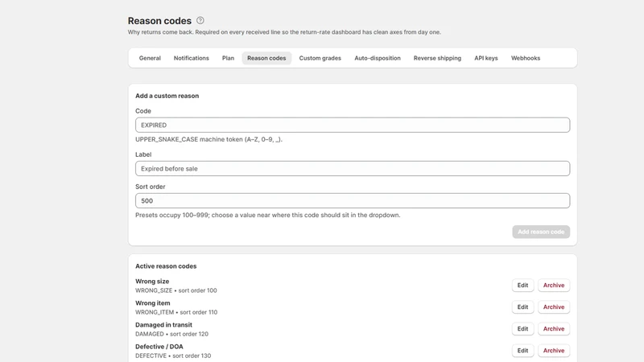Go to the Custom grades tab

click(320, 58)
